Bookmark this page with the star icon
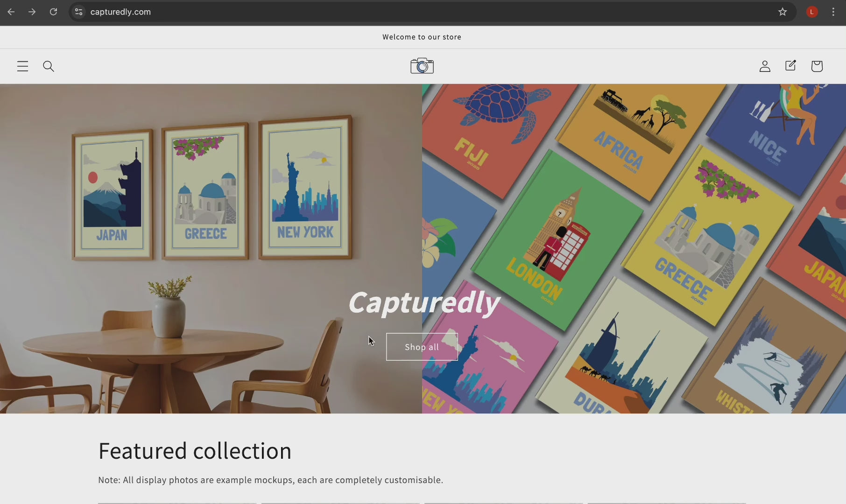The width and height of the screenshot is (846, 504). point(783,12)
